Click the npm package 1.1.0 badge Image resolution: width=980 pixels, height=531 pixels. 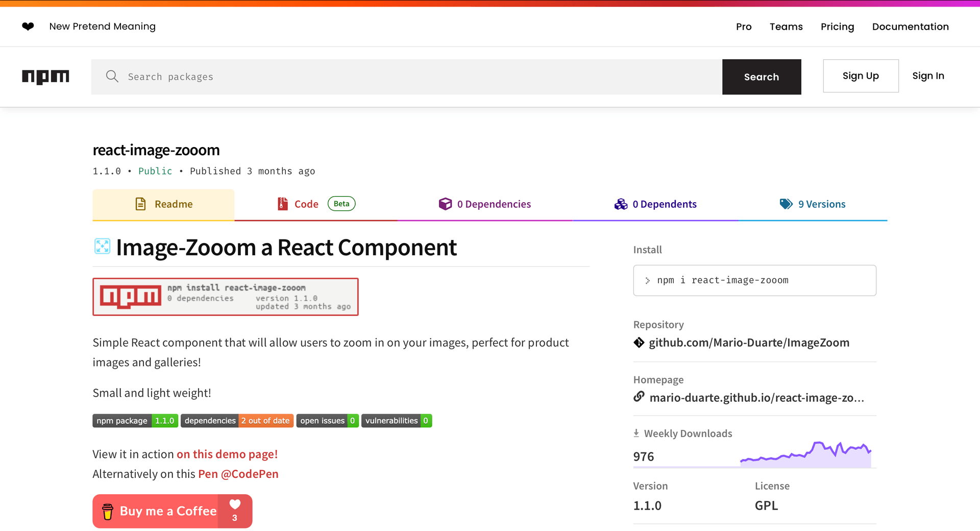click(135, 421)
